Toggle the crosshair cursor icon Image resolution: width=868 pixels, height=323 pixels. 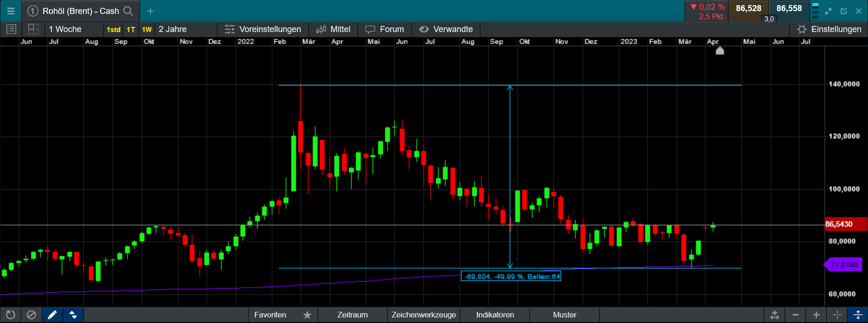pos(837,315)
